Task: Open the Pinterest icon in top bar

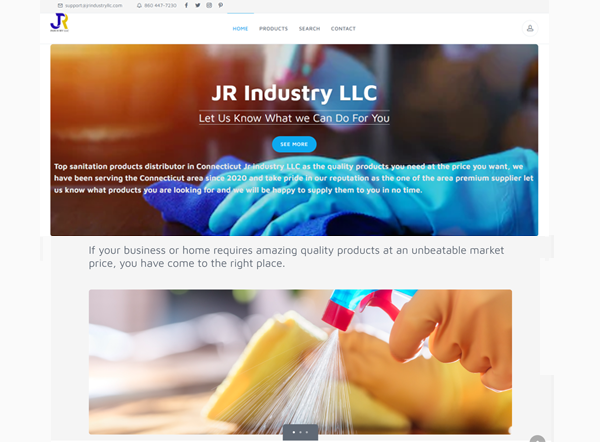Action: click(220, 5)
